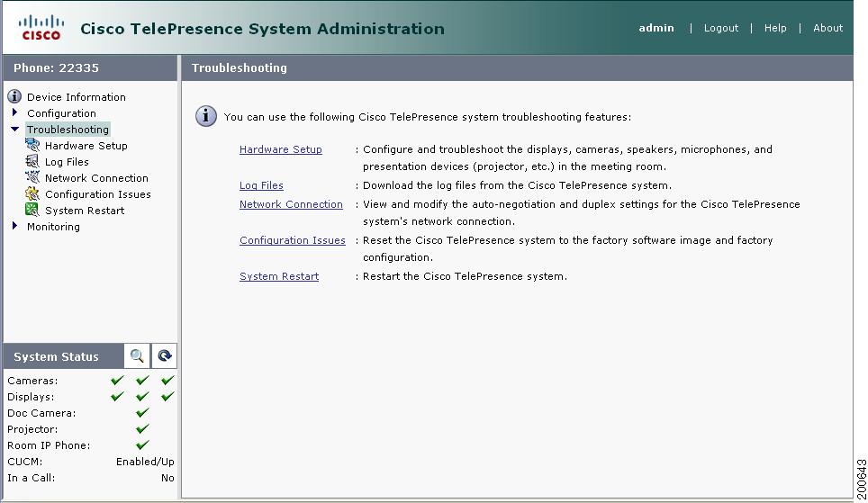Screen dimensions: 868x503
Task: Click the 'Phone: 22335' header text
Action: 56,68
